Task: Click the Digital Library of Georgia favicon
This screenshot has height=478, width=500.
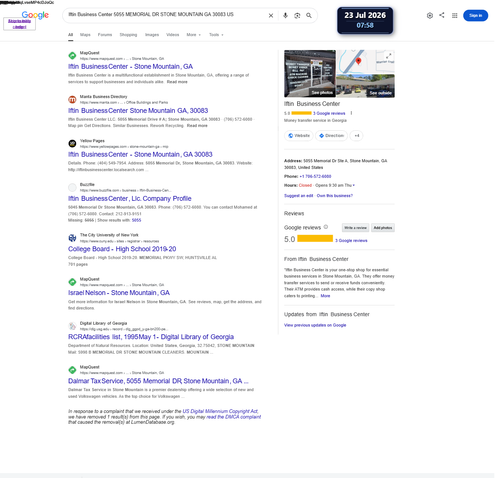Action: [x=72, y=326]
